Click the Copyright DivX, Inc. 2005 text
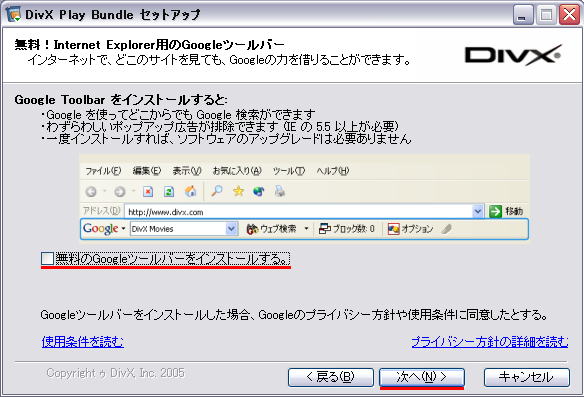Image resolution: width=584 pixels, height=397 pixels. pyautogui.click(x=115, y=373)
